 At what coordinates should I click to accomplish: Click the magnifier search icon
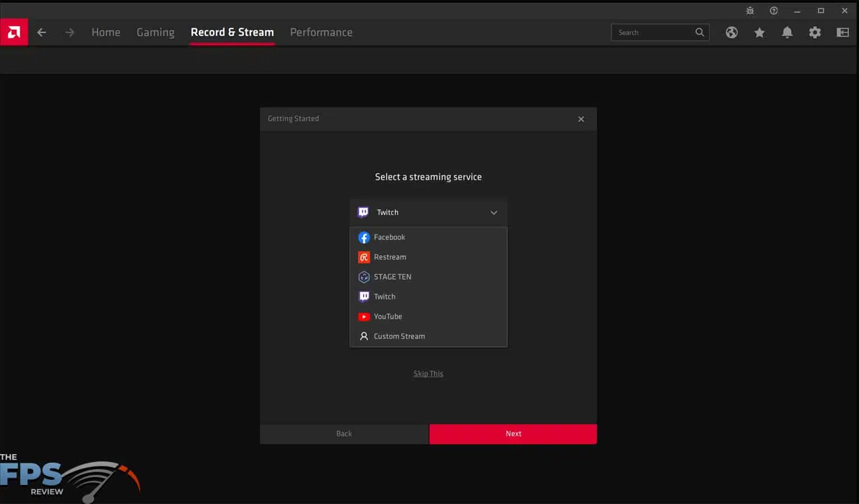700,32
